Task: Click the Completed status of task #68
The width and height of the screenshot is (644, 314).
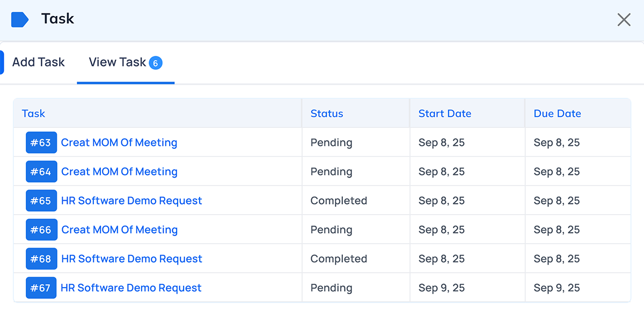Action: (339, 259)
